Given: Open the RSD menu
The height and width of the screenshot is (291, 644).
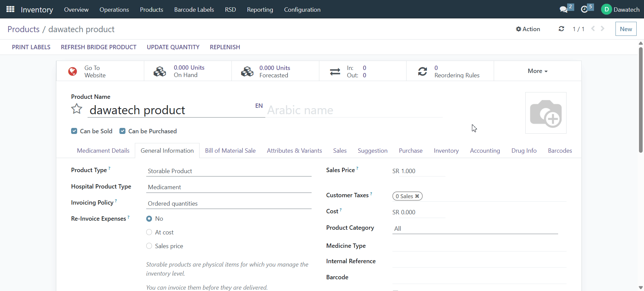Looking at the screenshot, I should [x=230, y=9].
